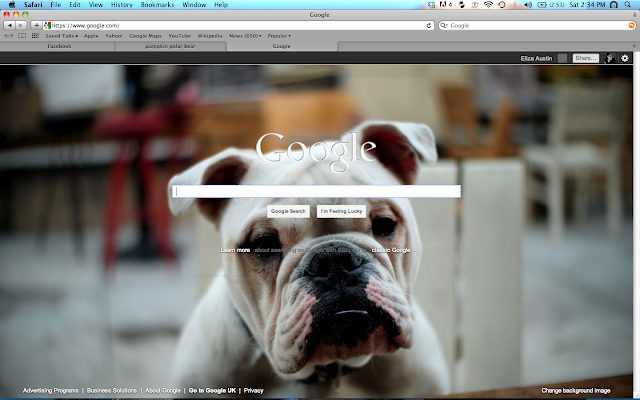Image resolution: width=640 pixels, height=400 pixels.
Task: Click the Google Search button
Action: coord(288,211)
